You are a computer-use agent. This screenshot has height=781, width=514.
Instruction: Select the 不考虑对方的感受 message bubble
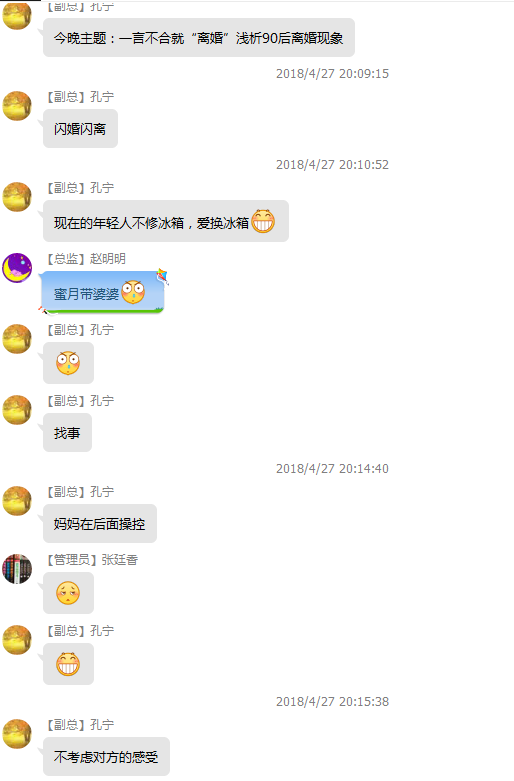tap(106, 757)
